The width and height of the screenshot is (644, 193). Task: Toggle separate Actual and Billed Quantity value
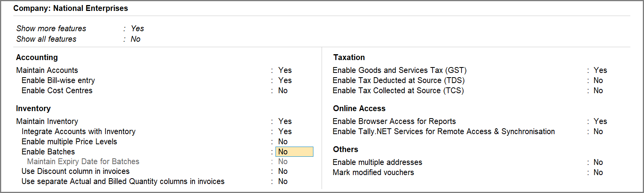tap(283, 181)
